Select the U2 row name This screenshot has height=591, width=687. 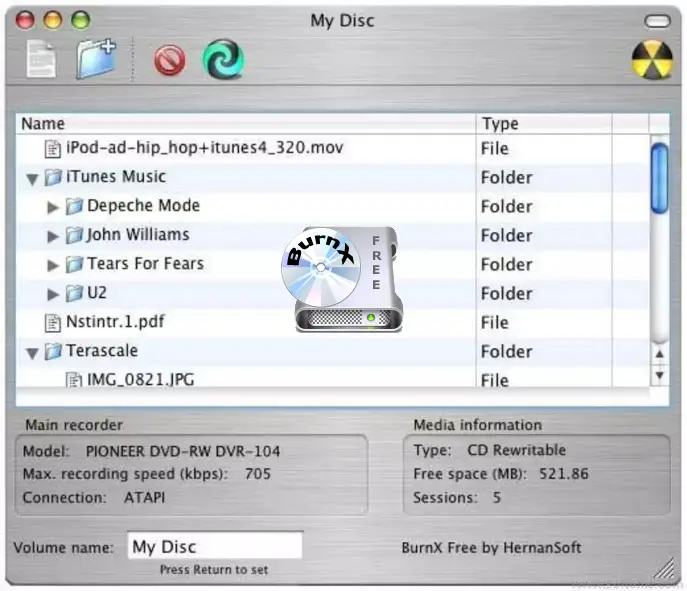click(97, 293)
